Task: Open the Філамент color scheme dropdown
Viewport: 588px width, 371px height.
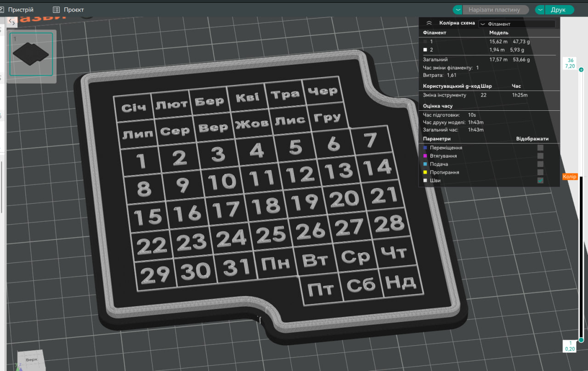Action: point(517,24)
